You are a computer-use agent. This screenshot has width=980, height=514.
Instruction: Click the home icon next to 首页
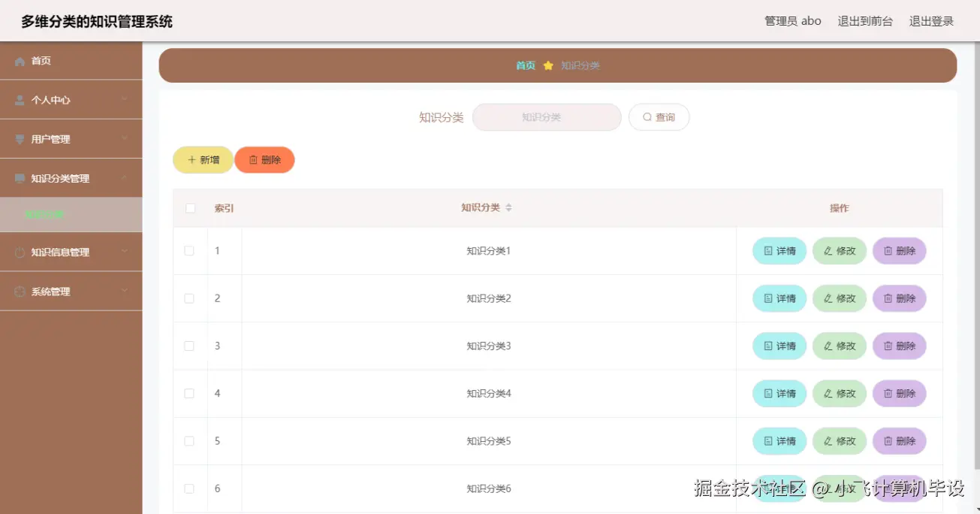tap(21, 61)
